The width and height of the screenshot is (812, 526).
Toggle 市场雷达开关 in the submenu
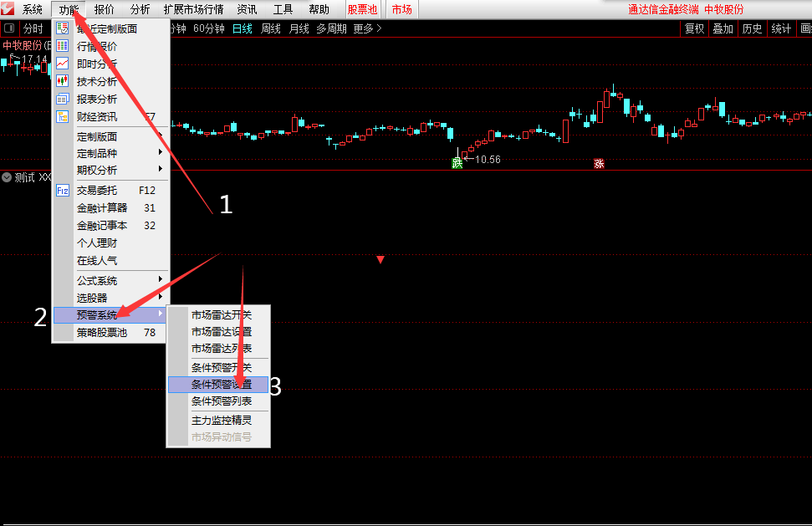[x=221, y=315]
